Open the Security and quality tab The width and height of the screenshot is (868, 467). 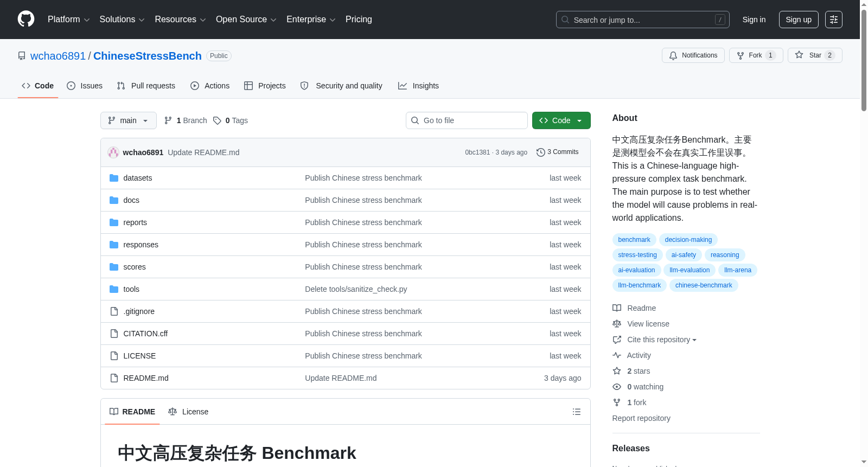(341, 86)
